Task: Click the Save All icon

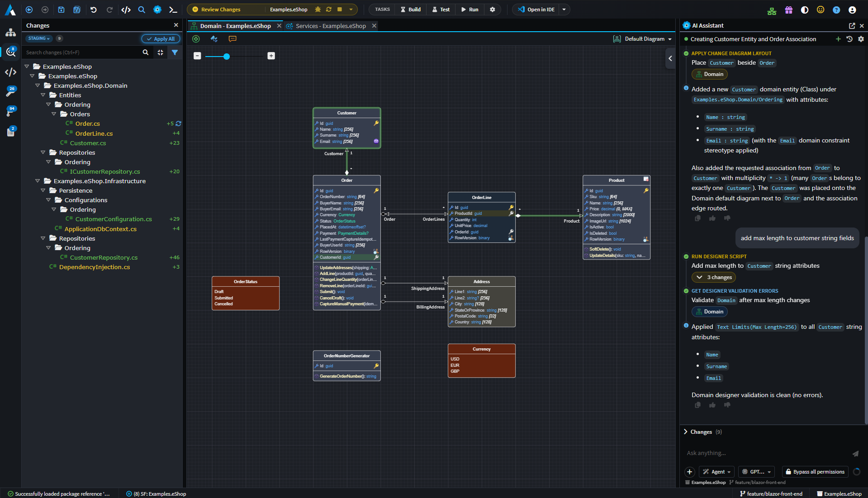Action: click(x=77, y=9)
